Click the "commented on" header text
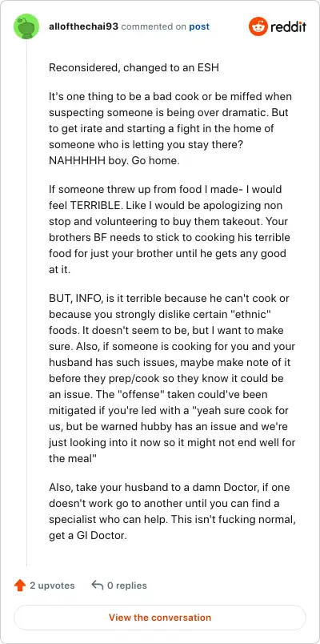This screenshot has width=320, height=644. pos(154,26)
